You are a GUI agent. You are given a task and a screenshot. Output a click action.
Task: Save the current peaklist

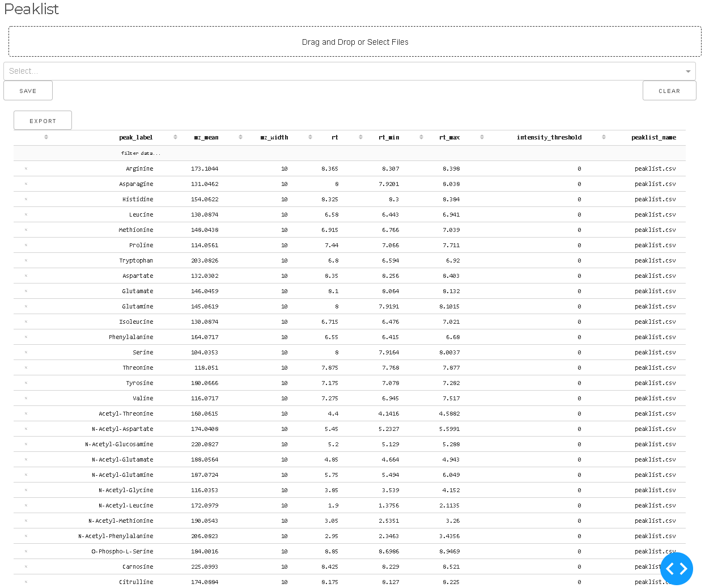(28, 90)
